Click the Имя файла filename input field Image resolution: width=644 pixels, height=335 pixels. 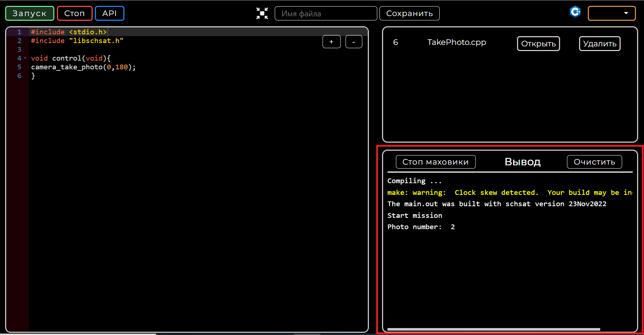pyautogui.click(x=326, y=13)
